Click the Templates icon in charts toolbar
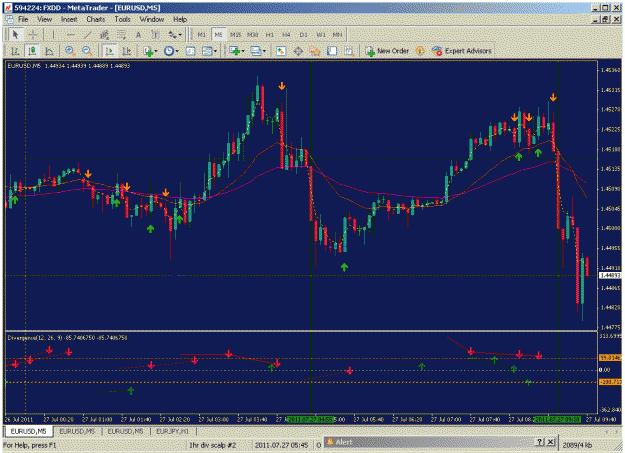Image resolution: width=625 pixels, height=453 pixels. point(206,51)
